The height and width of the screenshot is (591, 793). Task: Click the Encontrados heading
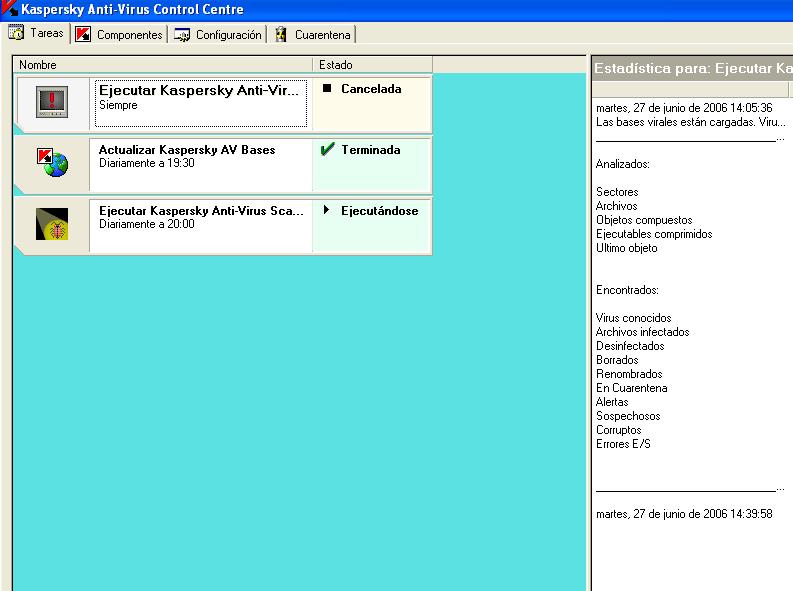[x=627, y=290]
